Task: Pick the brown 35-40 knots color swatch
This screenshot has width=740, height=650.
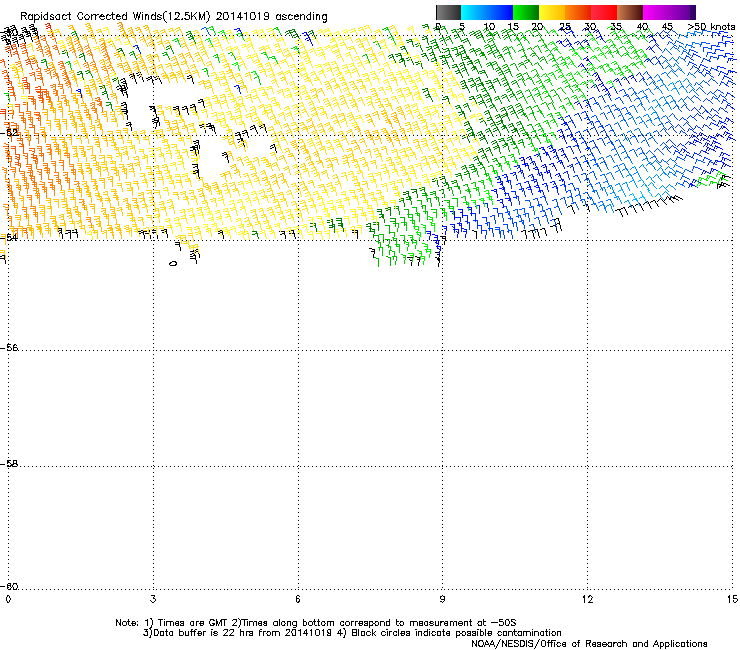Action: [x=630, y=12]
